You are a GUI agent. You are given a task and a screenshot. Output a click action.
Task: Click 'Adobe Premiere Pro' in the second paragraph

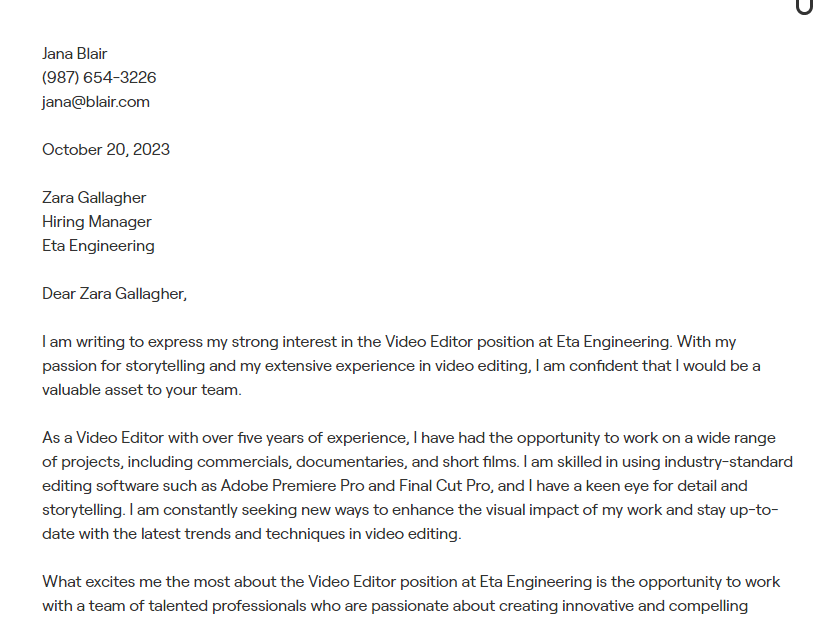pos(292,486)
